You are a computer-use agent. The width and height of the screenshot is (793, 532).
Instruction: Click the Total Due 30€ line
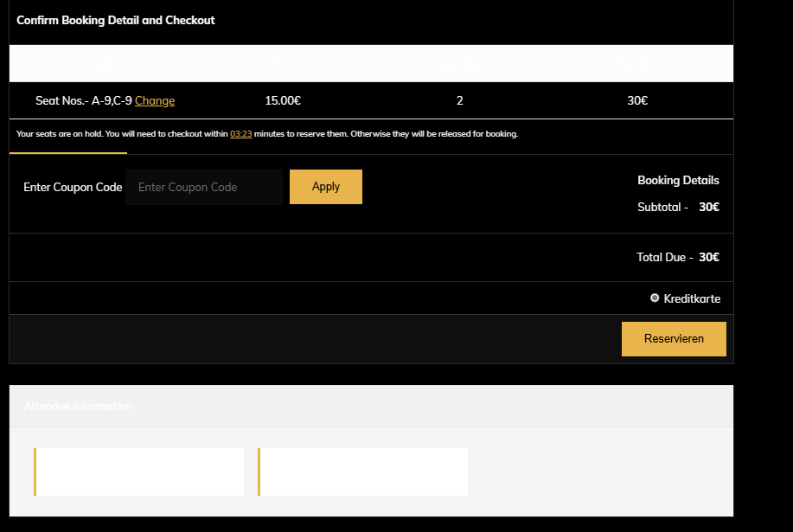(678, 257)
